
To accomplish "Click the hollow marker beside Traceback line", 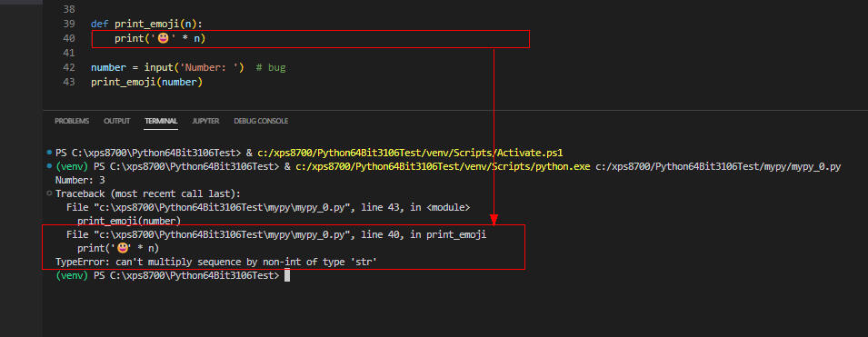I will point(50,193).
